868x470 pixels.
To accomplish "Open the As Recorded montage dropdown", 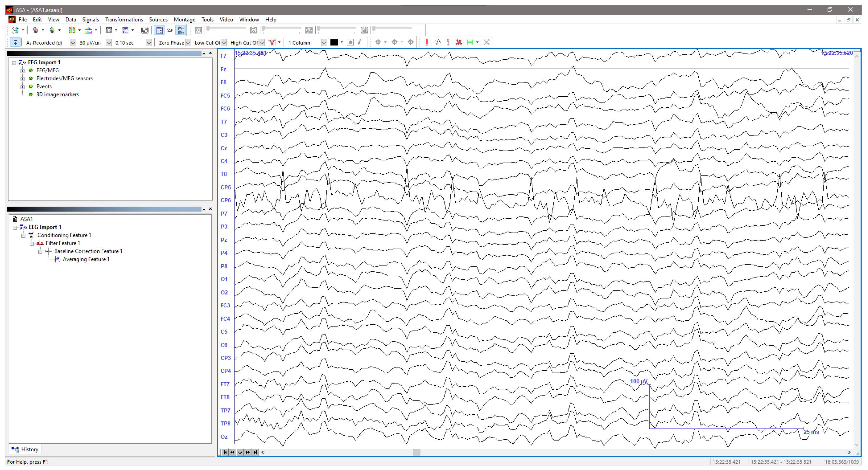I will [x=73, y=43].
